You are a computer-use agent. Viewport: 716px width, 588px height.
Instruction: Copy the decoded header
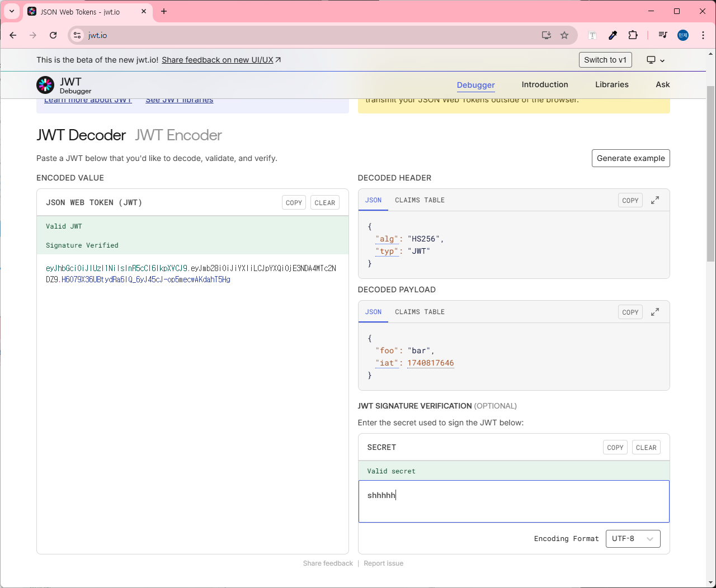pos(630,200)
